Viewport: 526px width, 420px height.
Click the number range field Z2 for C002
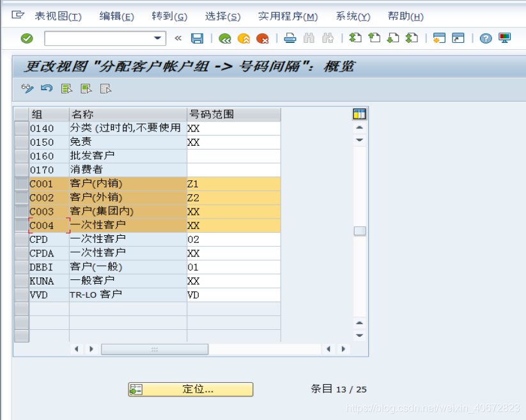pos(234,198)
